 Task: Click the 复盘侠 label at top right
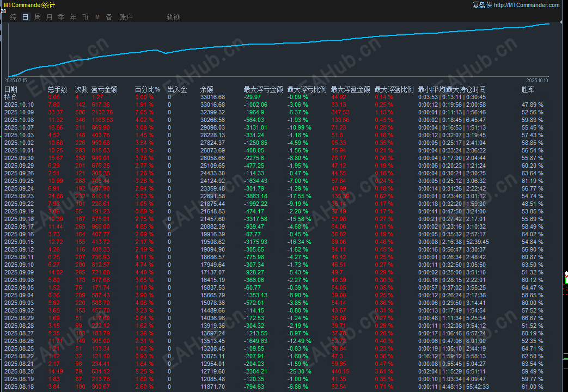tap(482, 5)
